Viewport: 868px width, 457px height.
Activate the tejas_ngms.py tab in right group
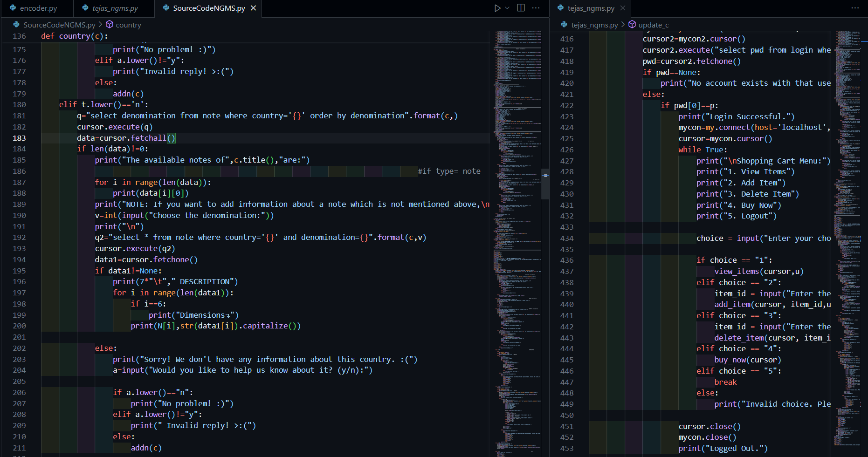[591, 8]
